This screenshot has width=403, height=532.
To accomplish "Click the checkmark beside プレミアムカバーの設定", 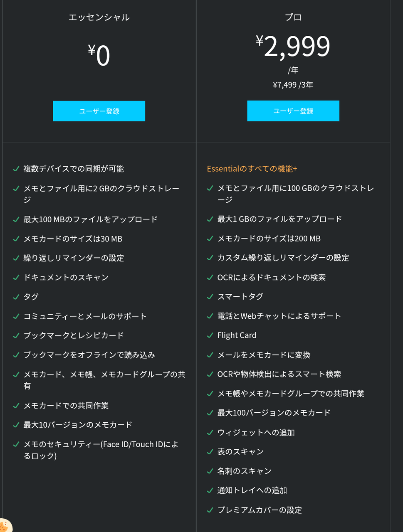I will [210, 510].
